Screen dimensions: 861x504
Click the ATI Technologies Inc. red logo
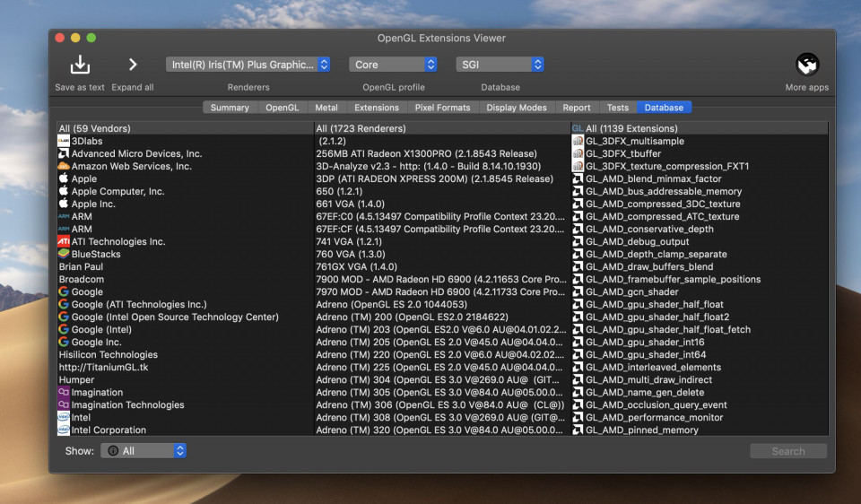coord(64,241)
